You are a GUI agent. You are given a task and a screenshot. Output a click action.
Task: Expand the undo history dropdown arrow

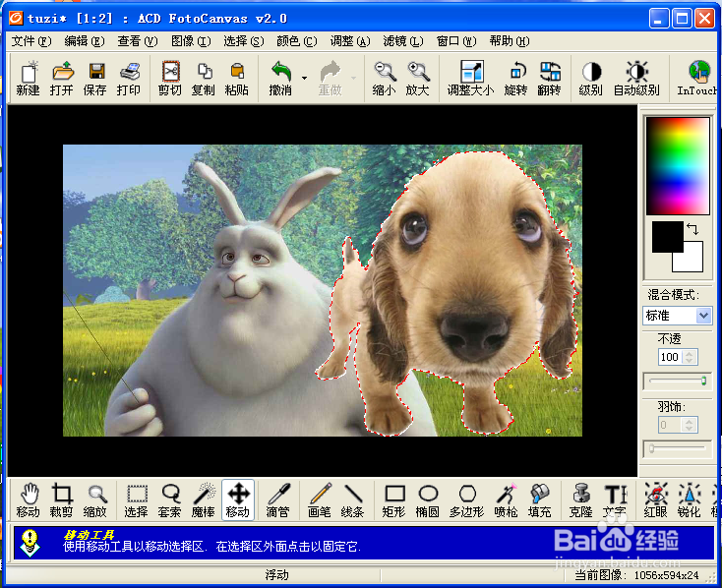(304, 78)
